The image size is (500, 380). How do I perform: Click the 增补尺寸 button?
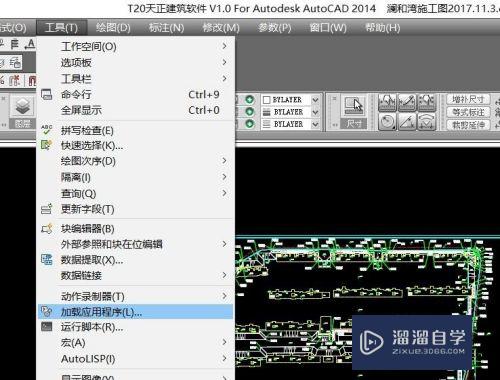468,99
